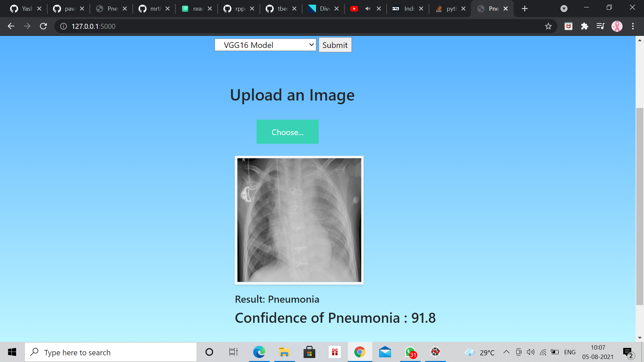Bookmark this page with the star icon
This screenshot has width=644, height=362.
point(548,26)
